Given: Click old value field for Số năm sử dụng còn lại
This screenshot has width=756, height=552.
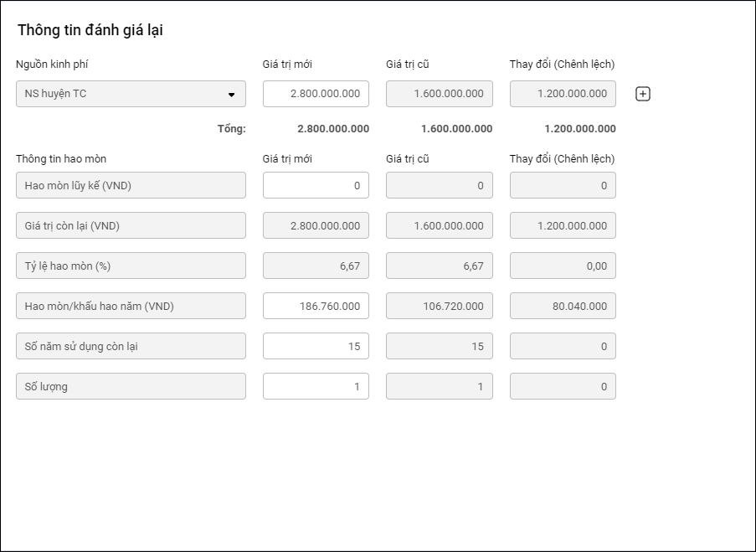Looking at the screenshot, I should point(439,347).
